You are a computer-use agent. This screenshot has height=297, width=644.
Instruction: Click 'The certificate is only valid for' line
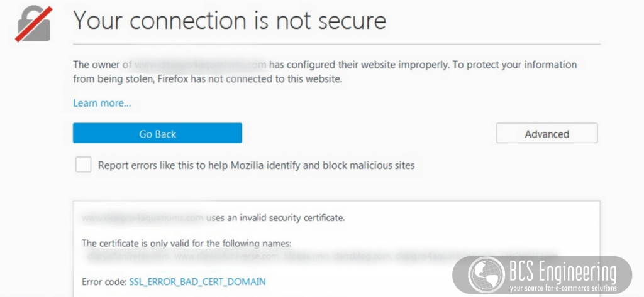click(186, 243)
